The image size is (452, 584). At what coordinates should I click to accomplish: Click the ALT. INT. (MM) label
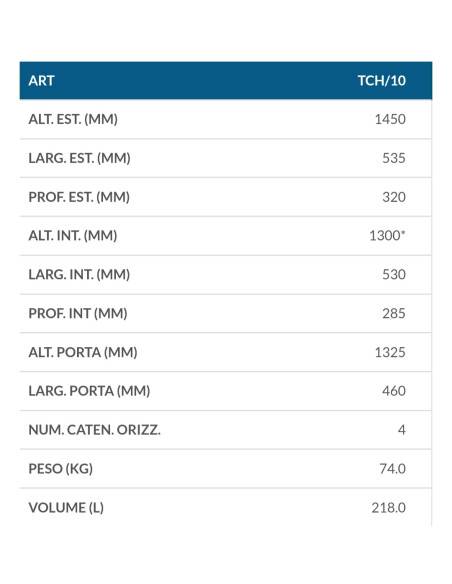(73, 235)
